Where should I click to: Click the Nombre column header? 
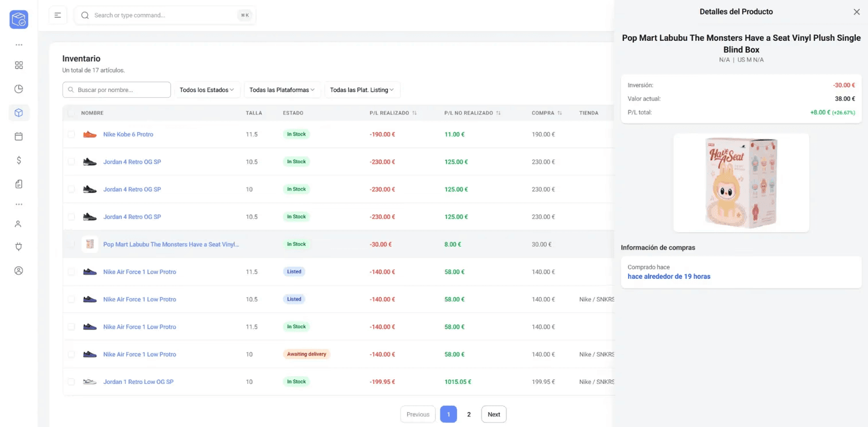92,113
